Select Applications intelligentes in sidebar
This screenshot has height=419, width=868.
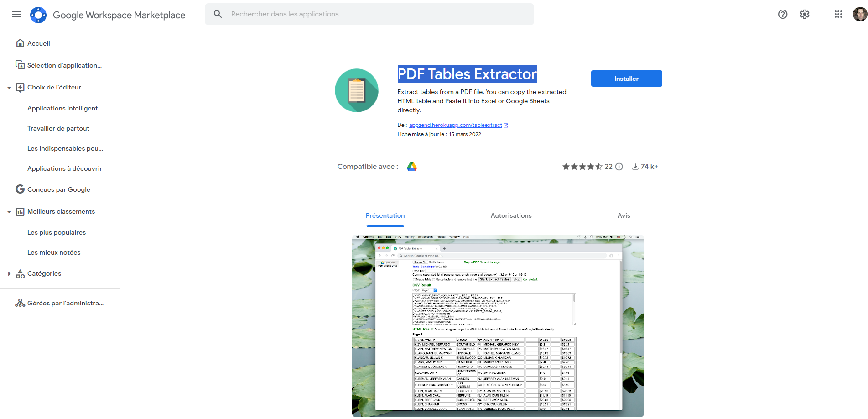(65, 108)
